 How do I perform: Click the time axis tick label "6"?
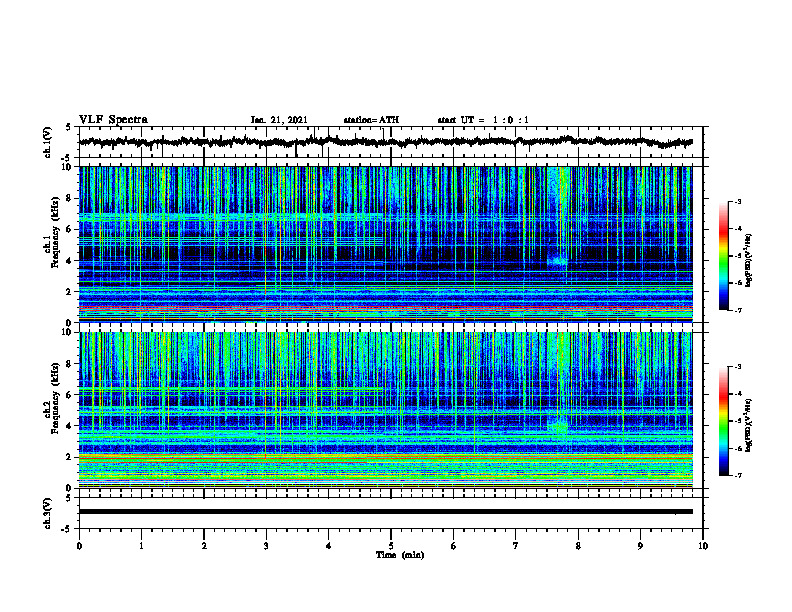pyautogui.click(x=454, y=546)
